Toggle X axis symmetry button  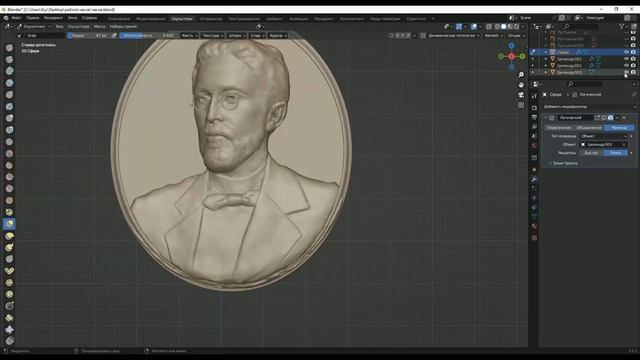point(397,36)
